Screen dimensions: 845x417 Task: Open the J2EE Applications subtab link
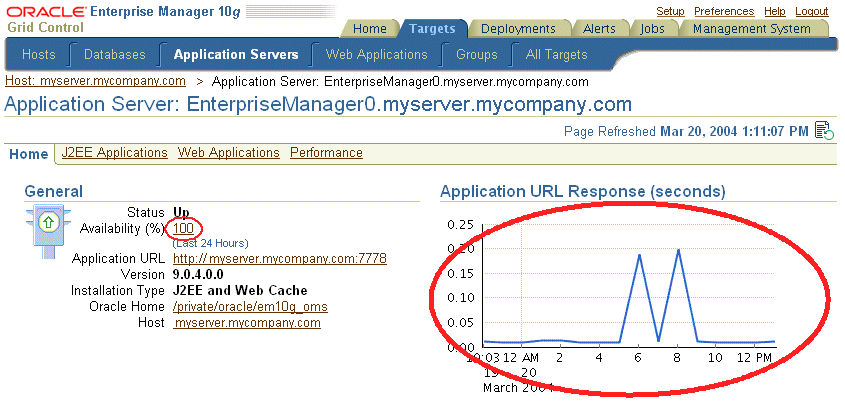[x=114, y=152]
